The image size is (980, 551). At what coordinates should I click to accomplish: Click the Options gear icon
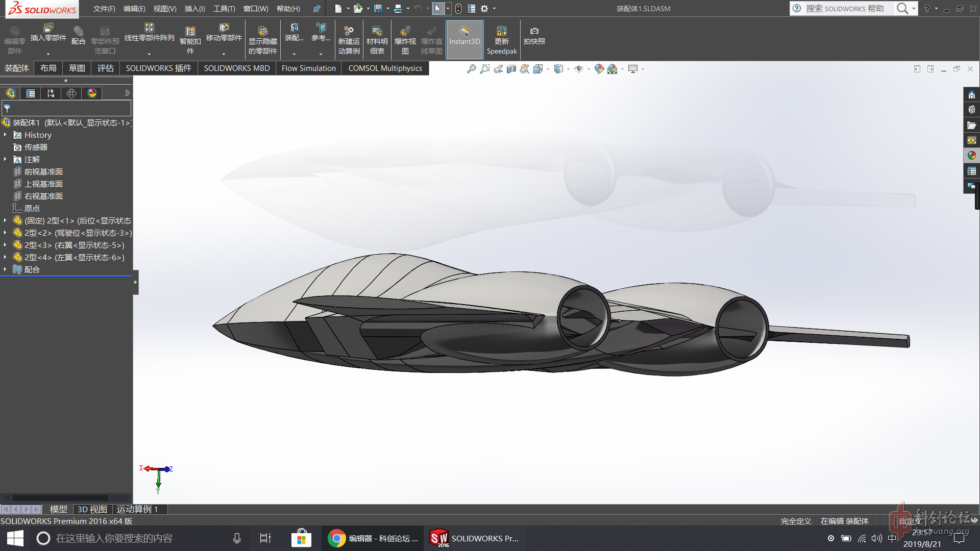484,9
